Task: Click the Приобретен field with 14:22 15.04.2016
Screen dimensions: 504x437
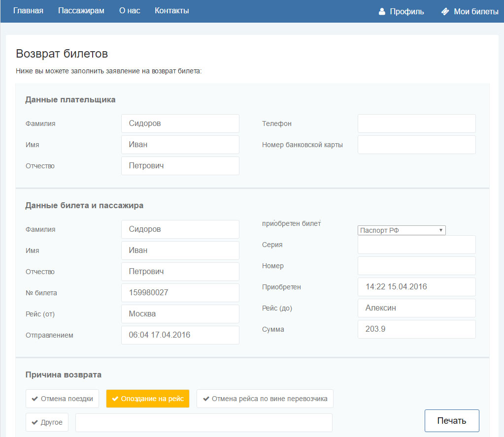Action: click(x=417, y=287)
